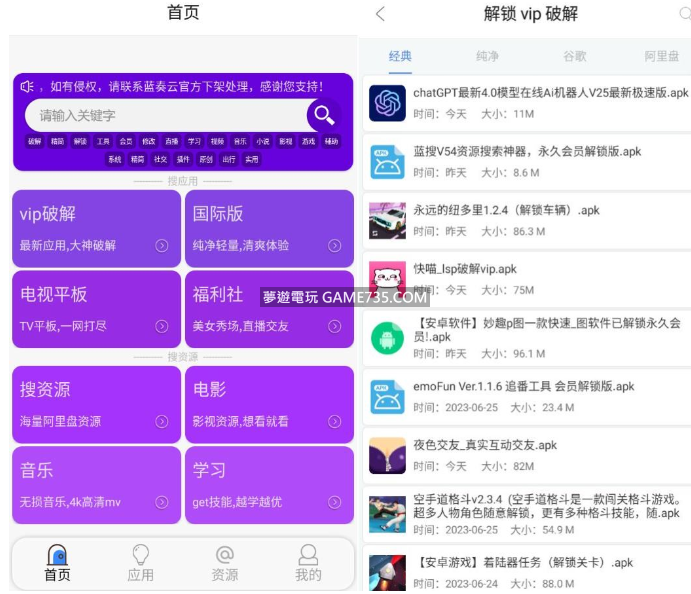Go back with the left chevron
Image resolution: width=691 pixels, height=594 pixels.
pos(380,14)
